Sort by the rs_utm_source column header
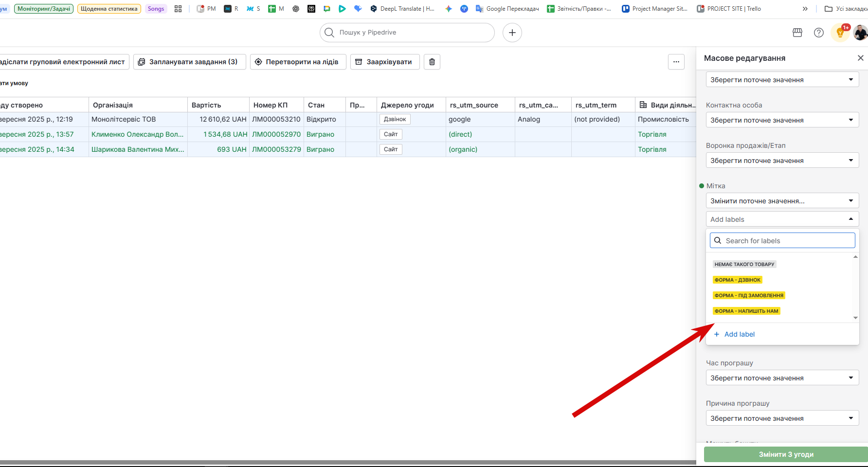868x467 pixels. pos(480,105)
